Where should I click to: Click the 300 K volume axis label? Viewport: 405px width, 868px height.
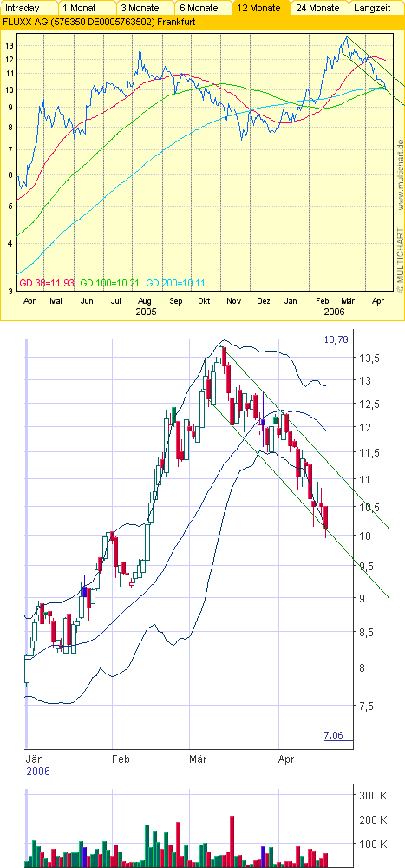pos(372,795)
